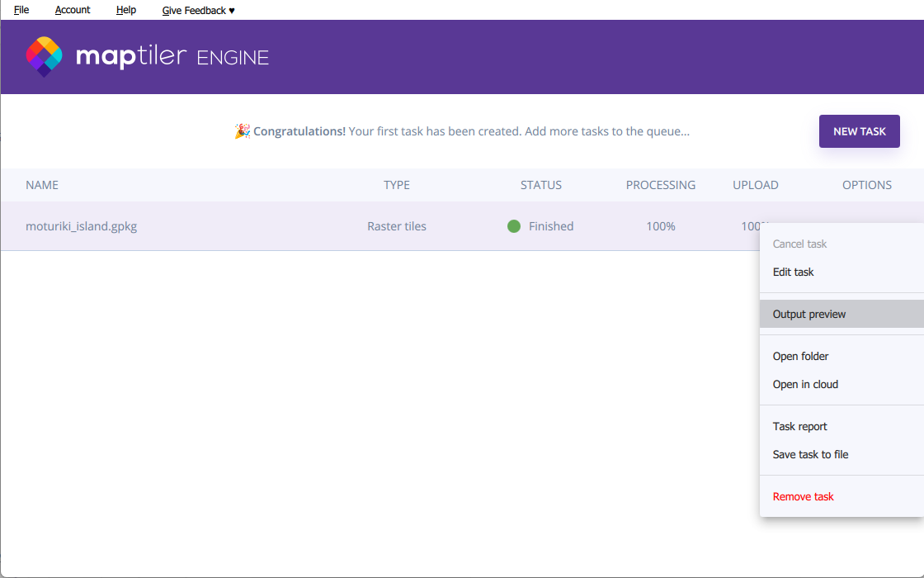Click the red Remove task option

[x=803, y=496]
